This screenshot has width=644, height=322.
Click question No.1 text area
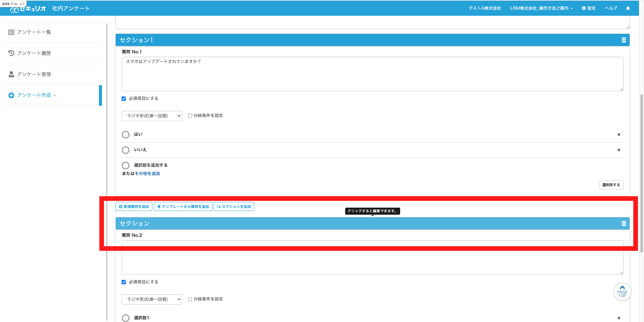372,74
